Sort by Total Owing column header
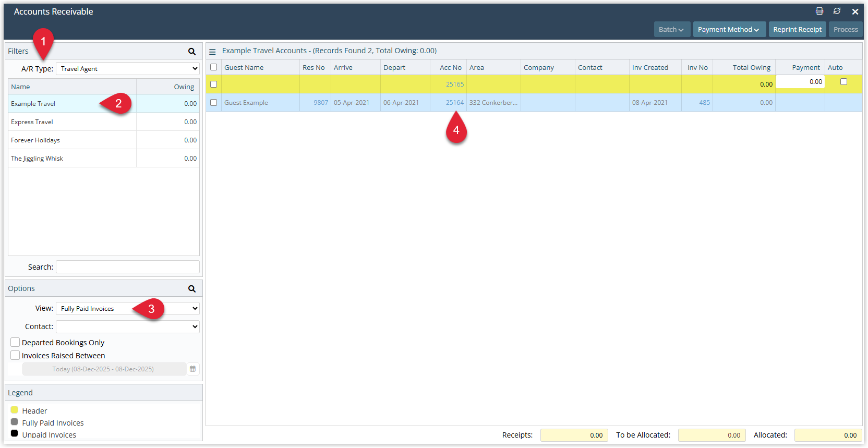868x448 pixels. 744,67
